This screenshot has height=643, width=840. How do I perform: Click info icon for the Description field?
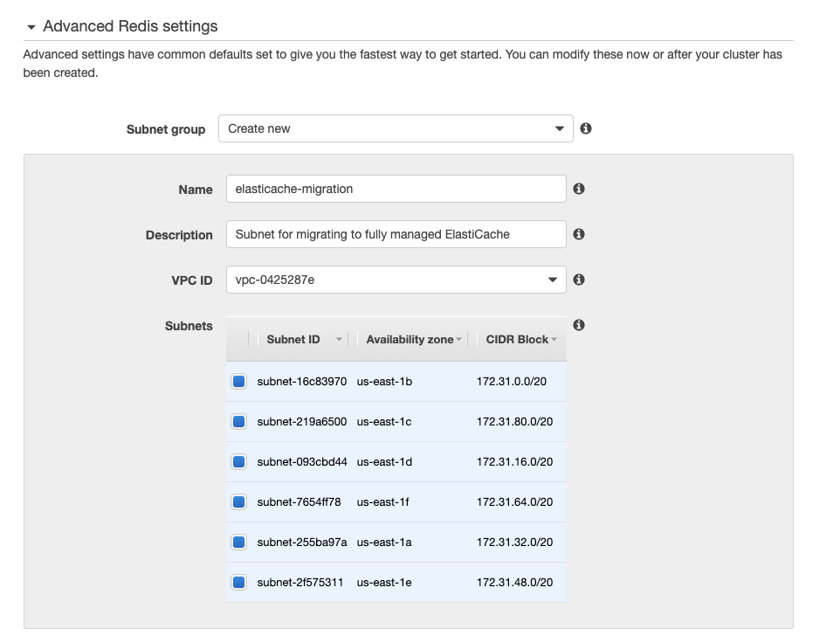tap(578, 234)
